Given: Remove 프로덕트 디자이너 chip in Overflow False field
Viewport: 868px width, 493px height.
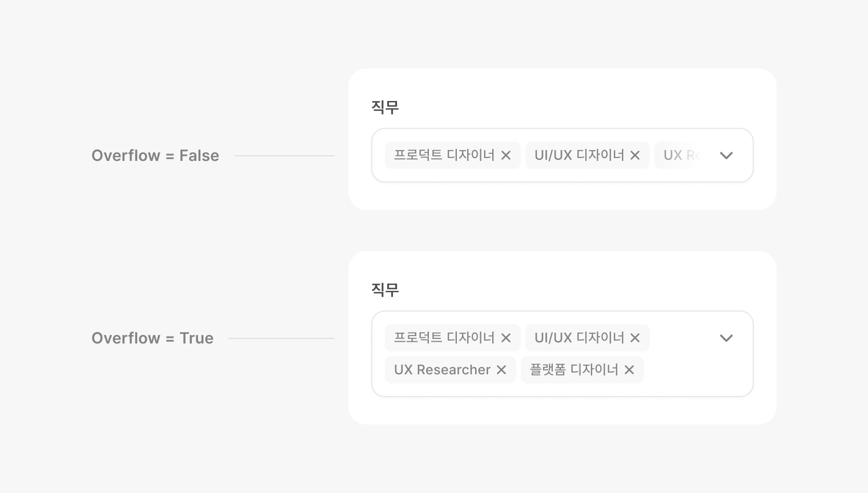Looking at the screenshot, I should (x=506, y=155).
